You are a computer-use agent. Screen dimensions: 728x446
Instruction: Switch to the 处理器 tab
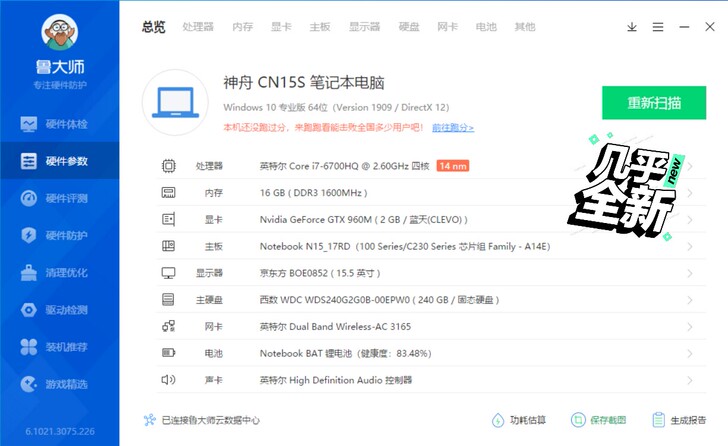(x=198, y=27)
